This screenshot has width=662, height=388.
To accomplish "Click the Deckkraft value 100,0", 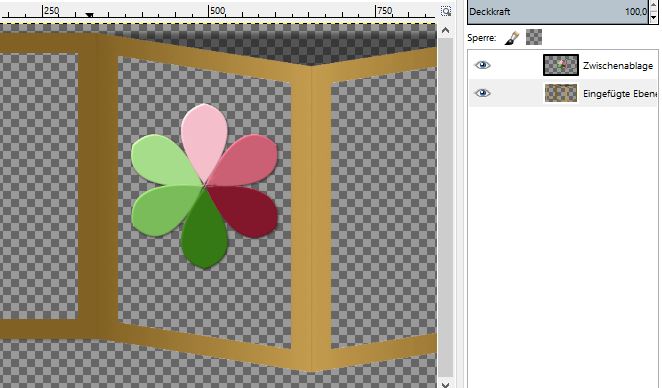I will pyautogui.click(x=636, y=12).
